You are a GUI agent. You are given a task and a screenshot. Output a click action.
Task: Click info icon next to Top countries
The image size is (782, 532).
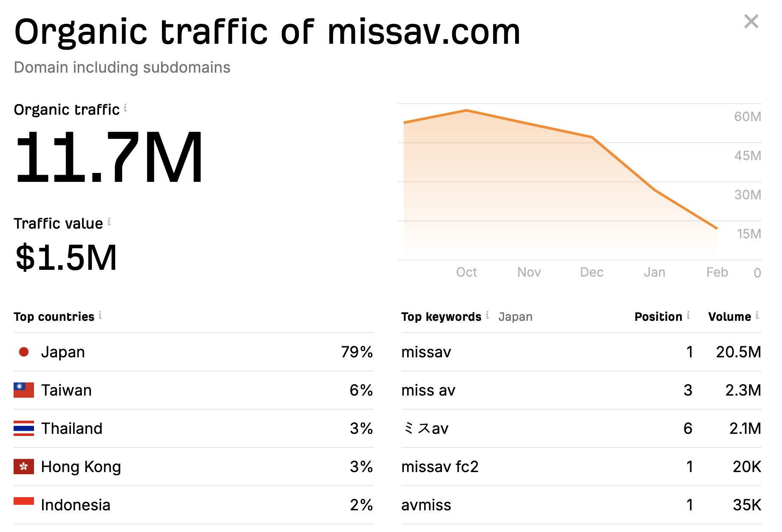(100, 315)
